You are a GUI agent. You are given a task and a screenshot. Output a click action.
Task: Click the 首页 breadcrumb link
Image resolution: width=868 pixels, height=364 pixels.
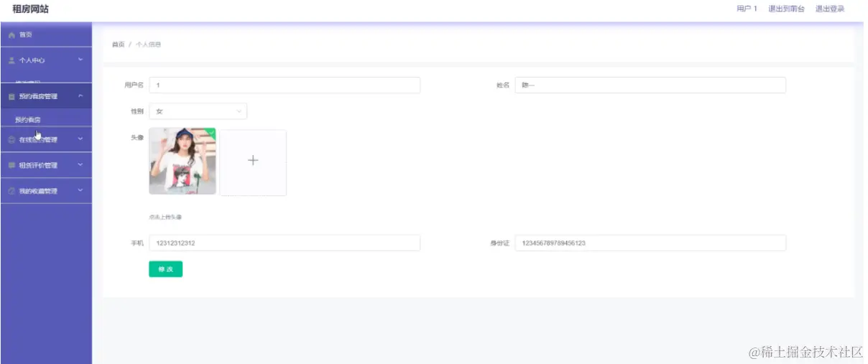click(x=118, y=45)
